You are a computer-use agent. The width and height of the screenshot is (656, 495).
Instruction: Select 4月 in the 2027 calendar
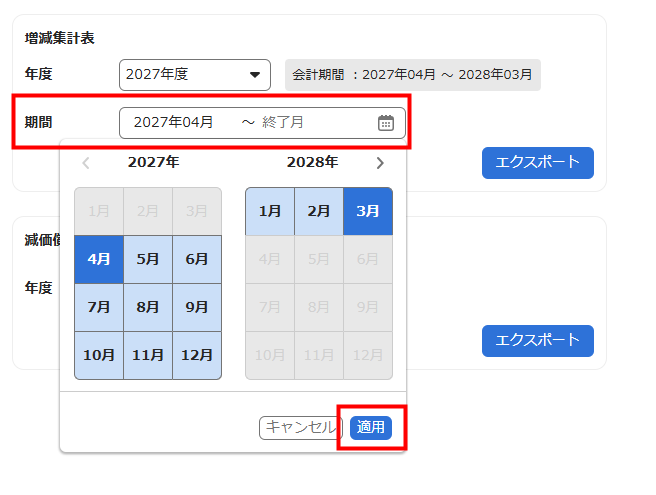pos(99,259)
